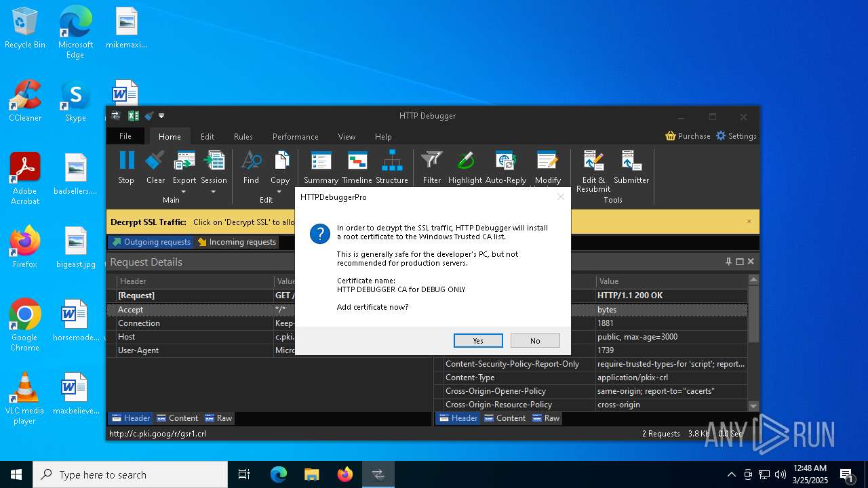Open Edit & Resubmit tool
The image size is (868, 488).
(593, 171)
